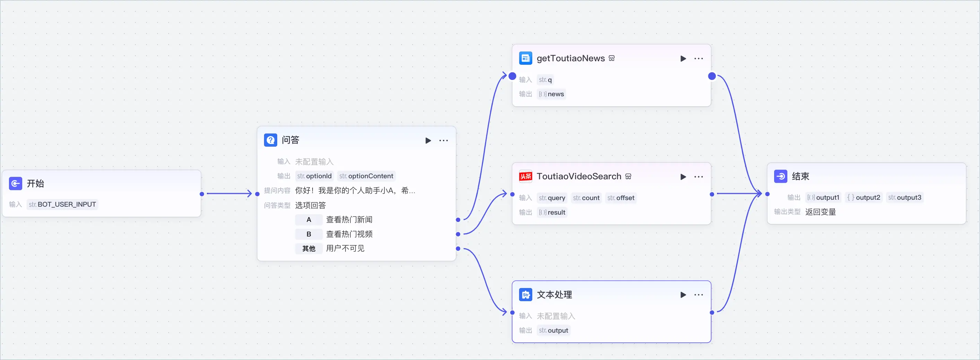Select the count input tag

586,198
